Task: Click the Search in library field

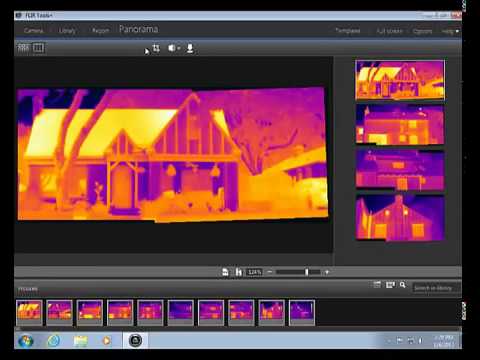Action: pyautogui.click(x=436, y=288)
